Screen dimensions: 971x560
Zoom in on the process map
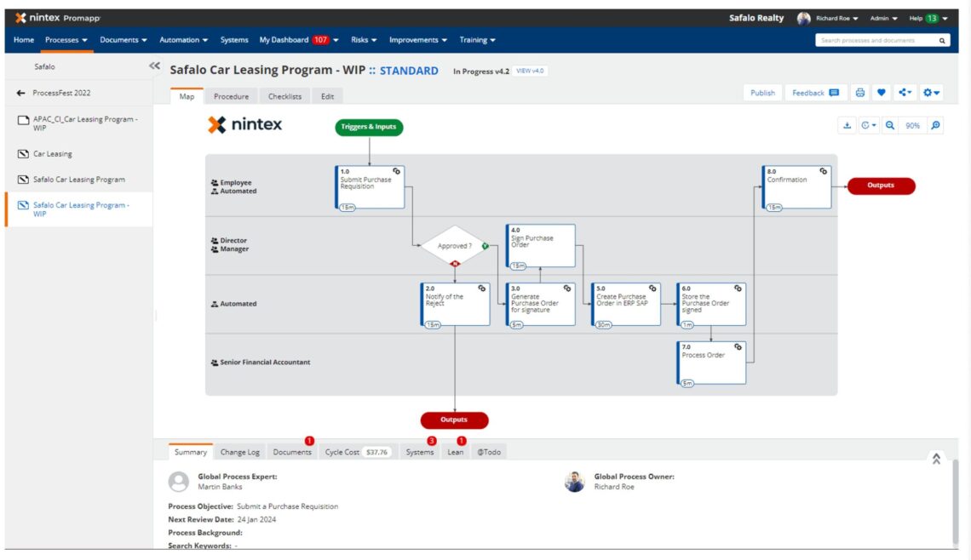click(x=935, y=126)
